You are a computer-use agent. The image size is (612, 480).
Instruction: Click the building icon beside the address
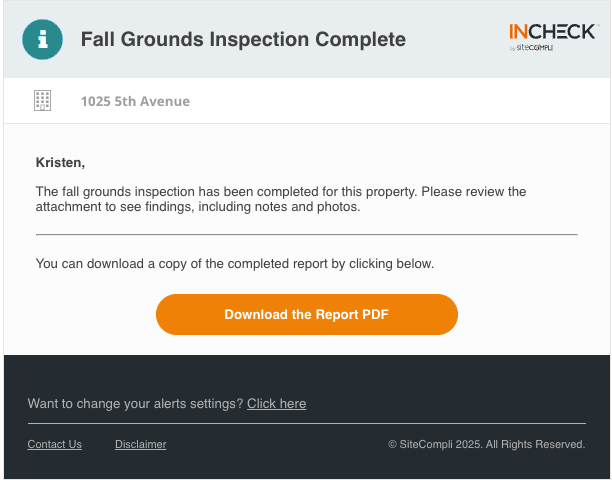tap(43, 101)
